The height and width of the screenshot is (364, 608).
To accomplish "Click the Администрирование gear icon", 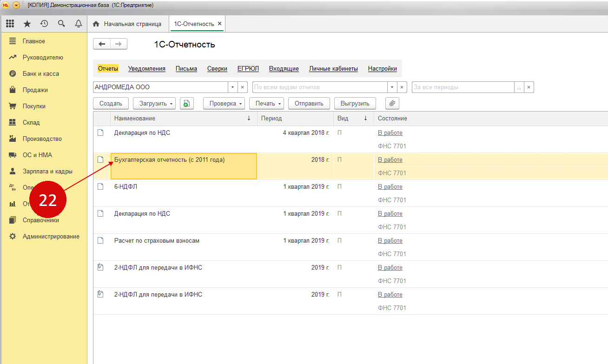I will pyautogui.click(x=13, y=237).
